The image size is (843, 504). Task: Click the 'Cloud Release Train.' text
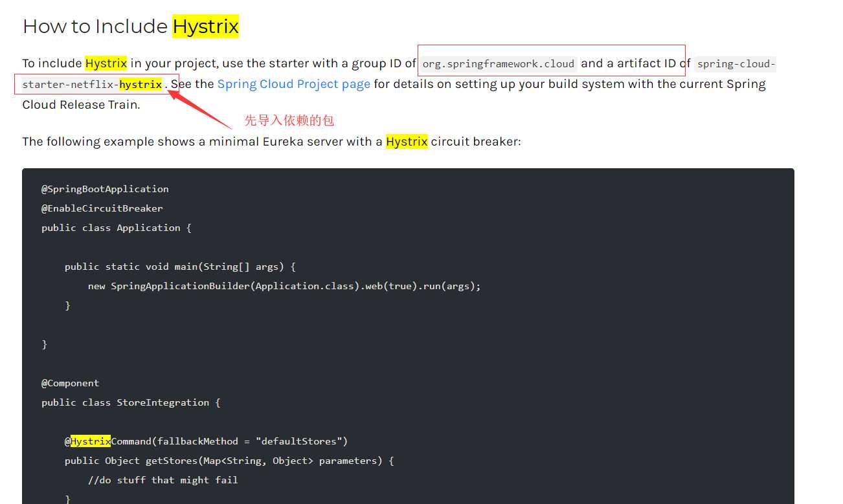[x=81, y=105]
